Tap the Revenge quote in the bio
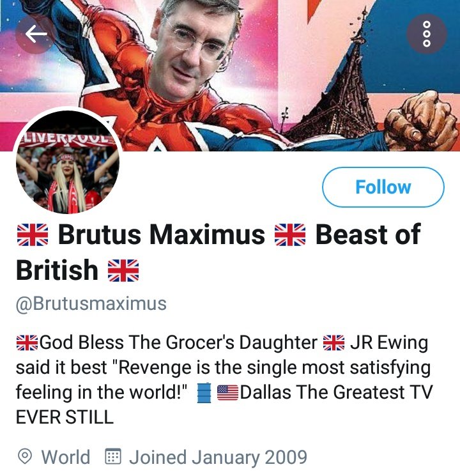The width and height of the screenshot is (460, 476). click(x=224, y=380)
